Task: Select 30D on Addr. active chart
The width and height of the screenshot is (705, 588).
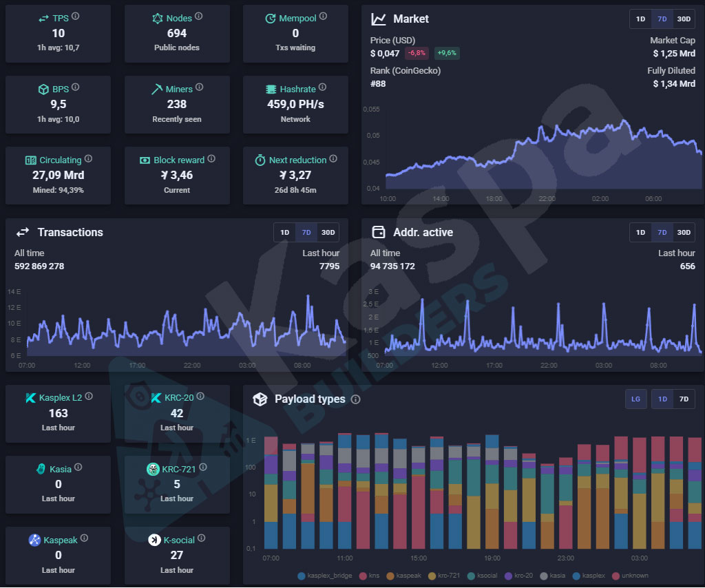Action: (684, 233)
